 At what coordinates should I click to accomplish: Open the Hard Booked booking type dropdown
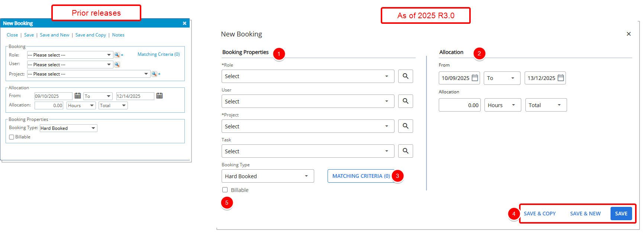point(267,176)
